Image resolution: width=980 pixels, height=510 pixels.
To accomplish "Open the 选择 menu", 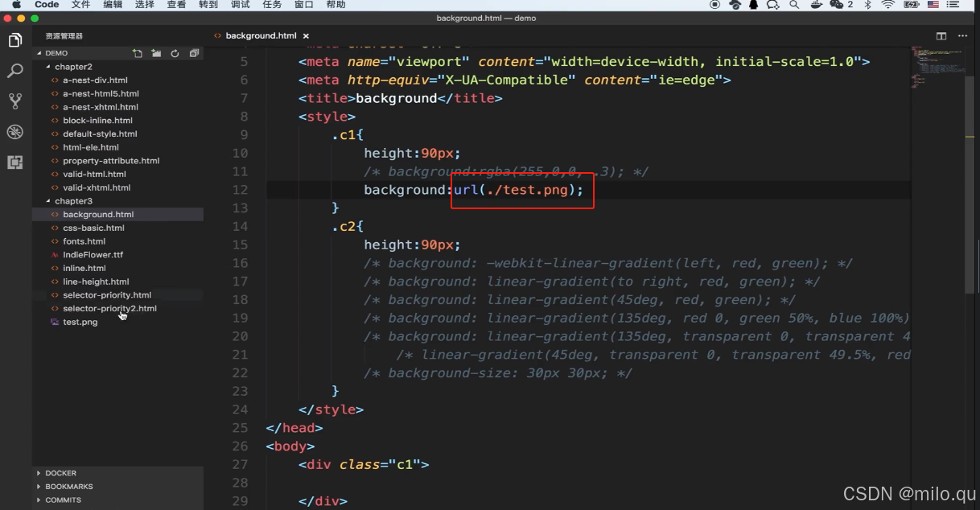I will [x=145, y=5].
